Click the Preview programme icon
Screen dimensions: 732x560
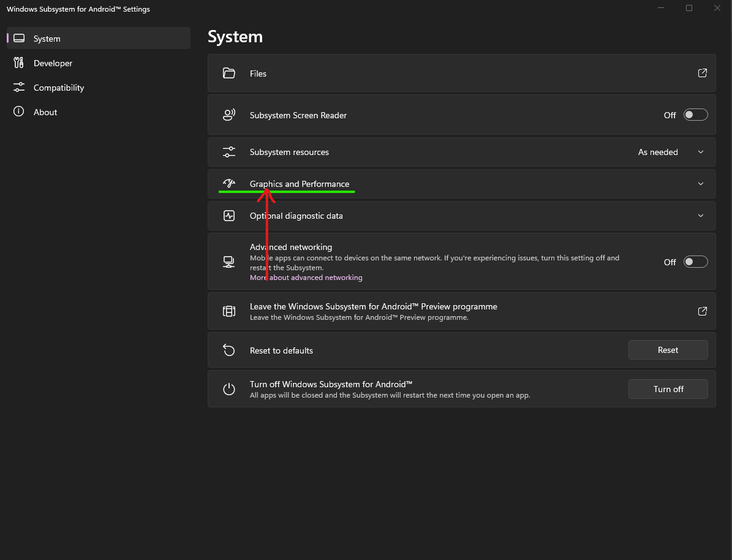[x=228, y=311]
